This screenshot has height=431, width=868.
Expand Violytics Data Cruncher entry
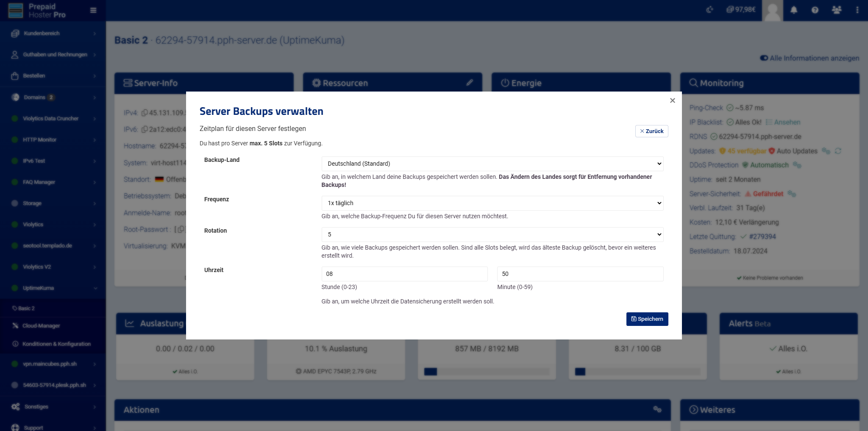click(53, 118)
